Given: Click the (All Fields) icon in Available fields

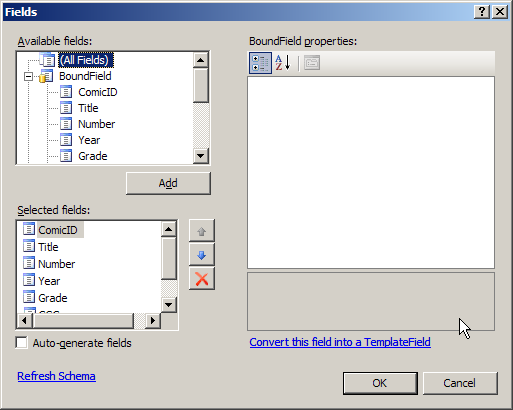Looking at the screenshot, I should click(47, 60).
